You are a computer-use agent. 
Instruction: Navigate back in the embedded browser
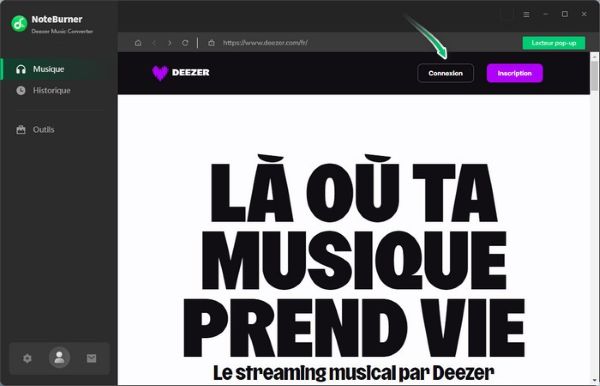(154, 43)
